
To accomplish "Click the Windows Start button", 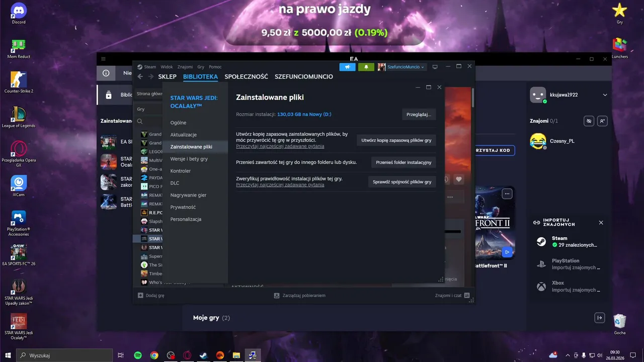I will coord(8,355).
